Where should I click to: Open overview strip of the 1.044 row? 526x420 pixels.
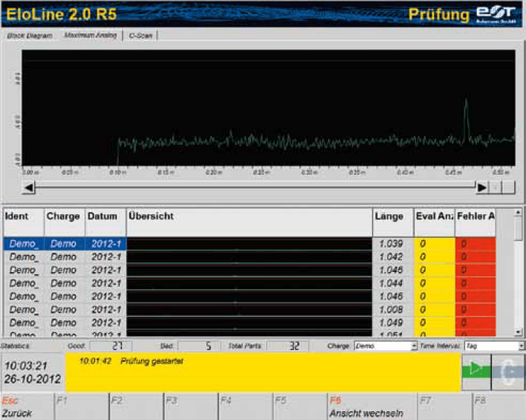pos(249,283)
